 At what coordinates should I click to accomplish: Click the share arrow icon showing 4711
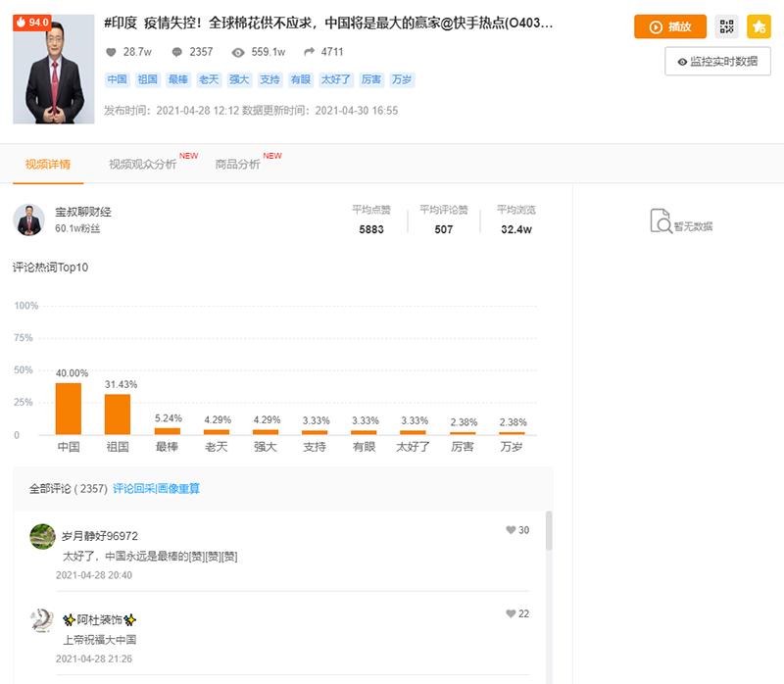pos(310,52)
